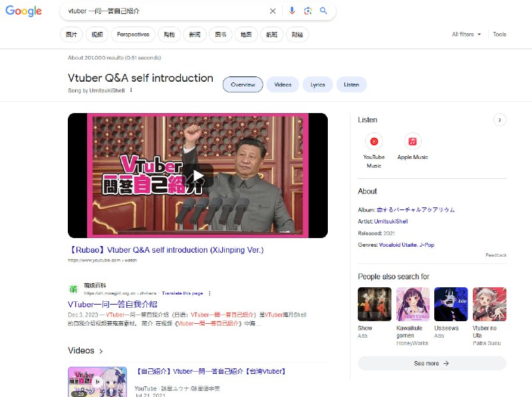This screenshot has width=532, height=397.
Task: Open Google Lens camera icon
Action: (307, 11)
